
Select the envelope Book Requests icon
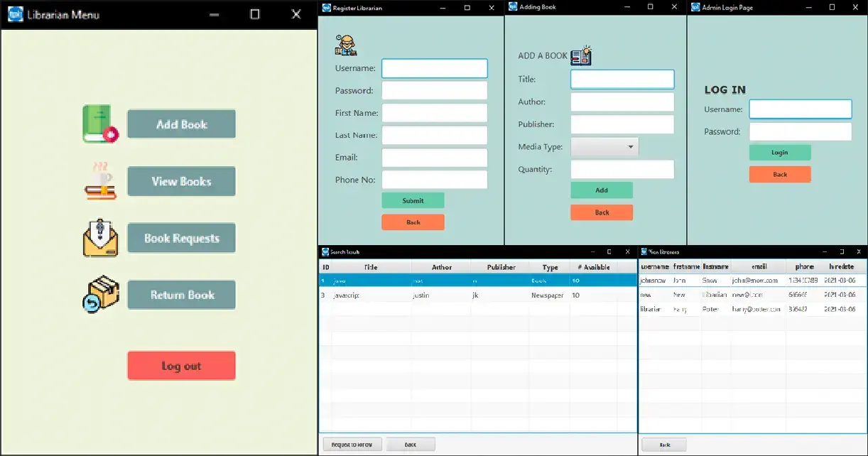point(99,238)
